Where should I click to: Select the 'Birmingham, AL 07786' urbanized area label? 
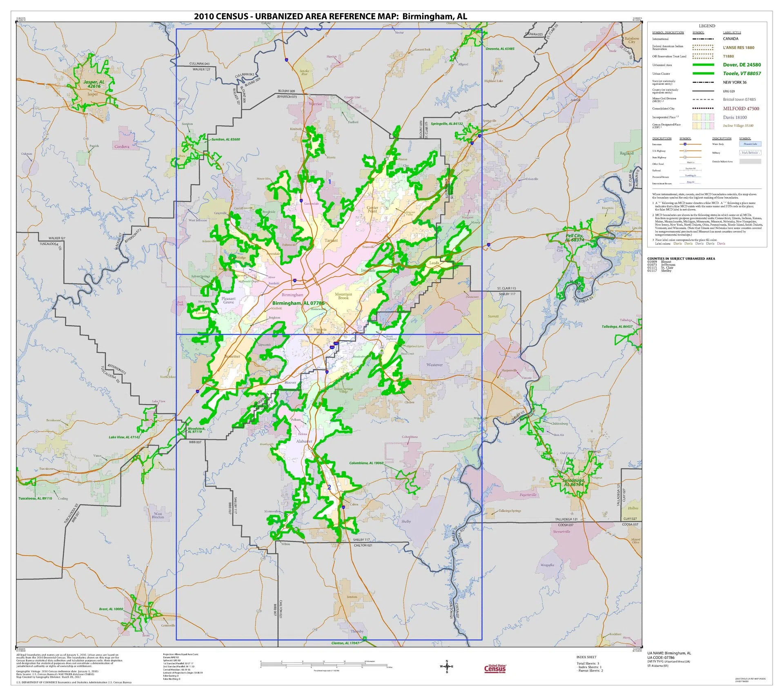pyautogui.click(x=298, y=303)
